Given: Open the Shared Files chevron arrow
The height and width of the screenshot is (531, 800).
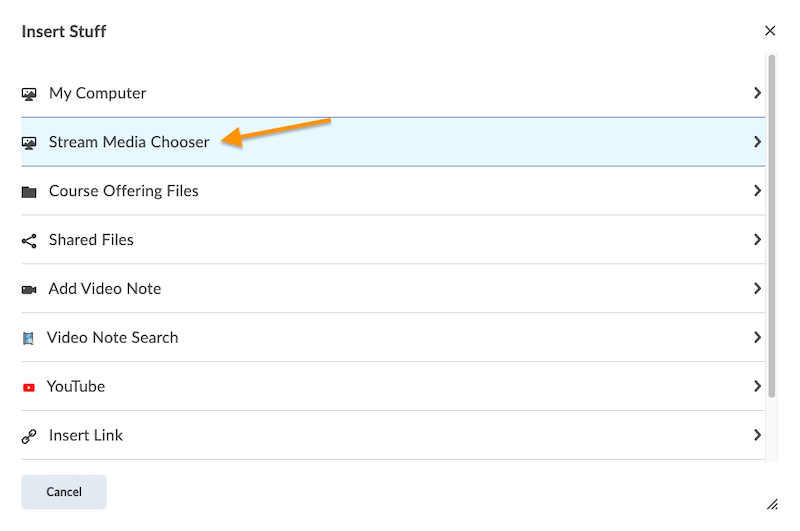Looking at the screenshot, I should click(757, 240).
